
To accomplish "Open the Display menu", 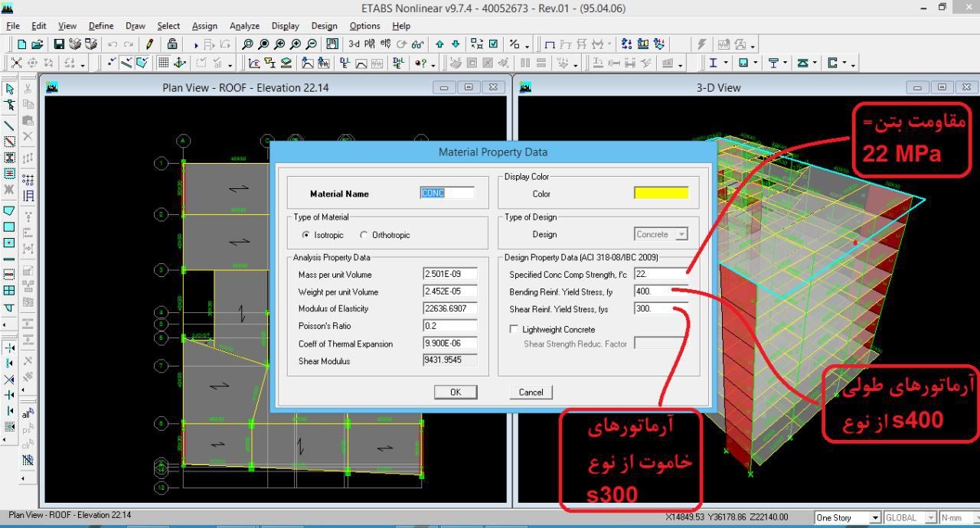I will [286, 26].
